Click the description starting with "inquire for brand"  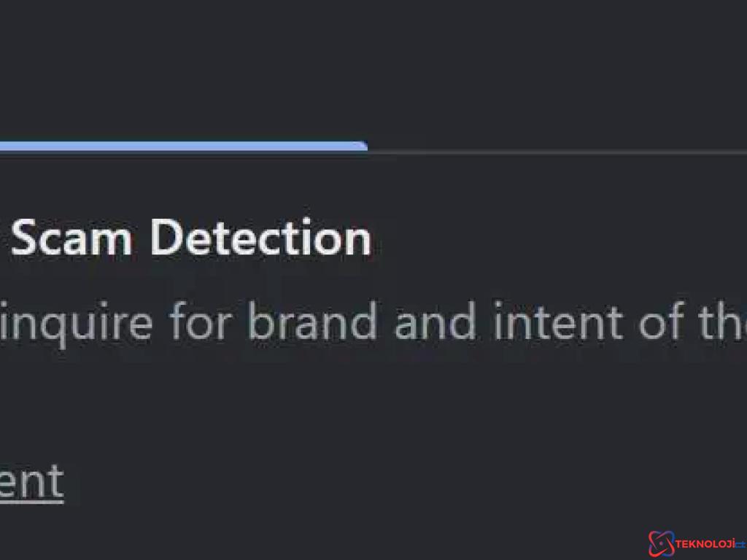(x=373, y=322)
